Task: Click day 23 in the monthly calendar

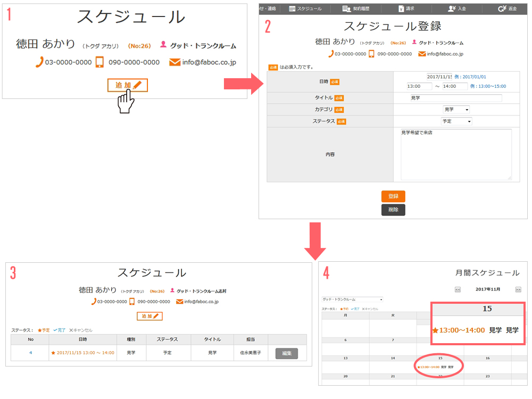Action: [x=487, y=376]
